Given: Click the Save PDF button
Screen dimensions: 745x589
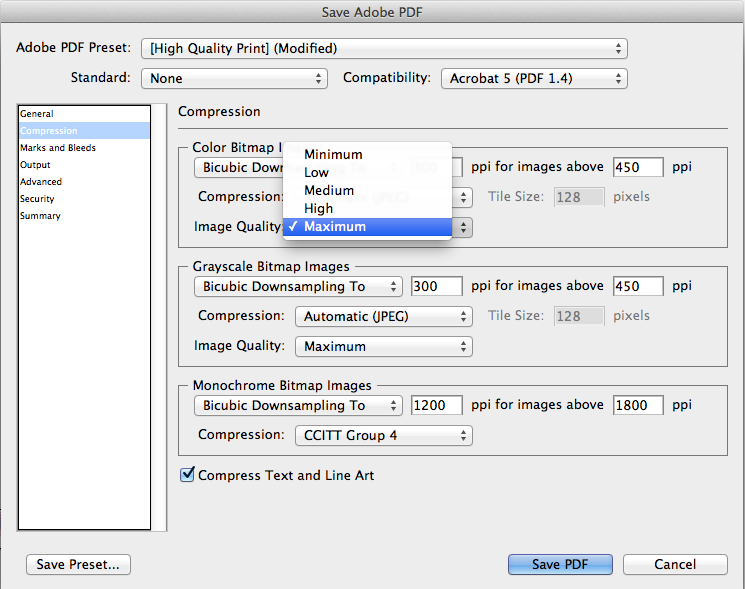Looking at the screenshot, I should click(559, 565).
